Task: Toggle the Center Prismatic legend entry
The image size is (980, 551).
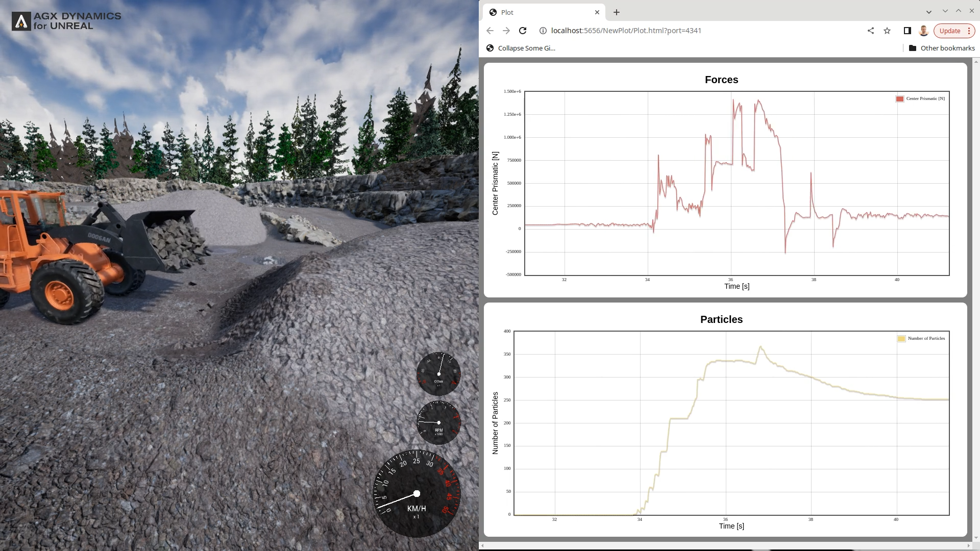Action: 924,98
